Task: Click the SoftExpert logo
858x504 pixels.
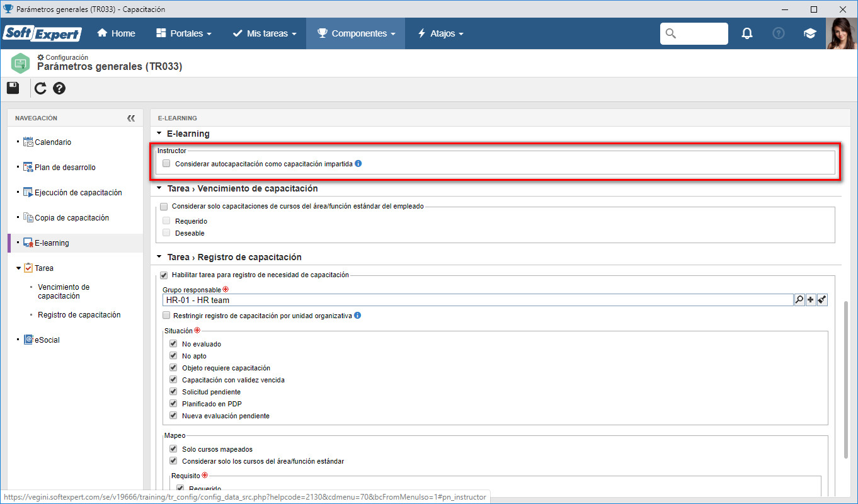Action: coord(43,33)
